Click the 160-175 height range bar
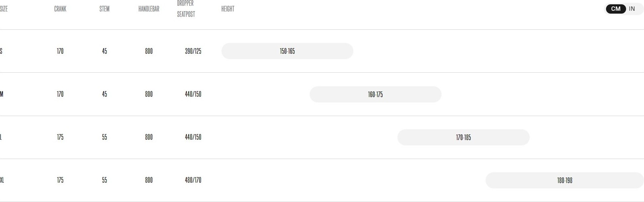The width and height of the screenshot is (644, 202). 376,95
